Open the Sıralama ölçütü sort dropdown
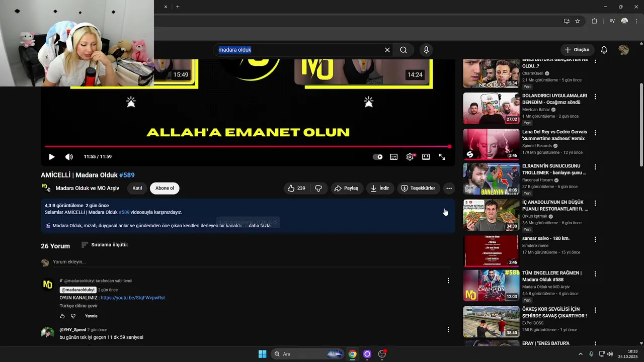This screenshot has height=362, width=644. (105, 245)
